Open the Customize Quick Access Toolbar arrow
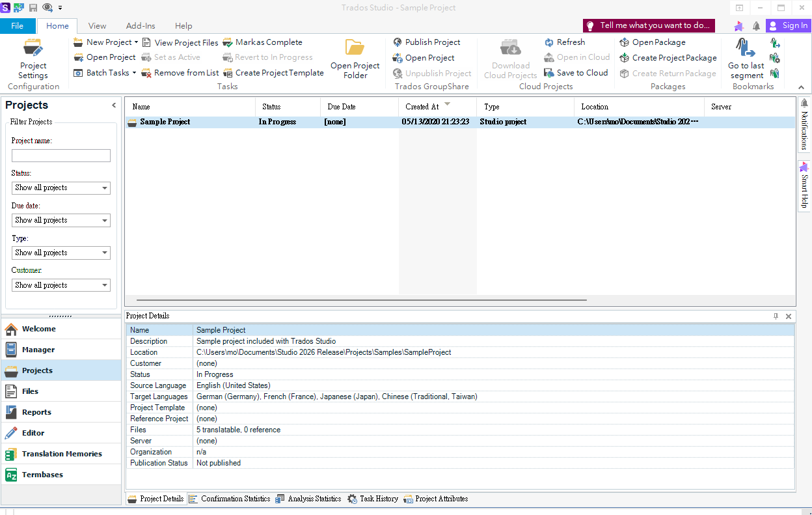Screen dimensions: 812x515 [61, 8]
